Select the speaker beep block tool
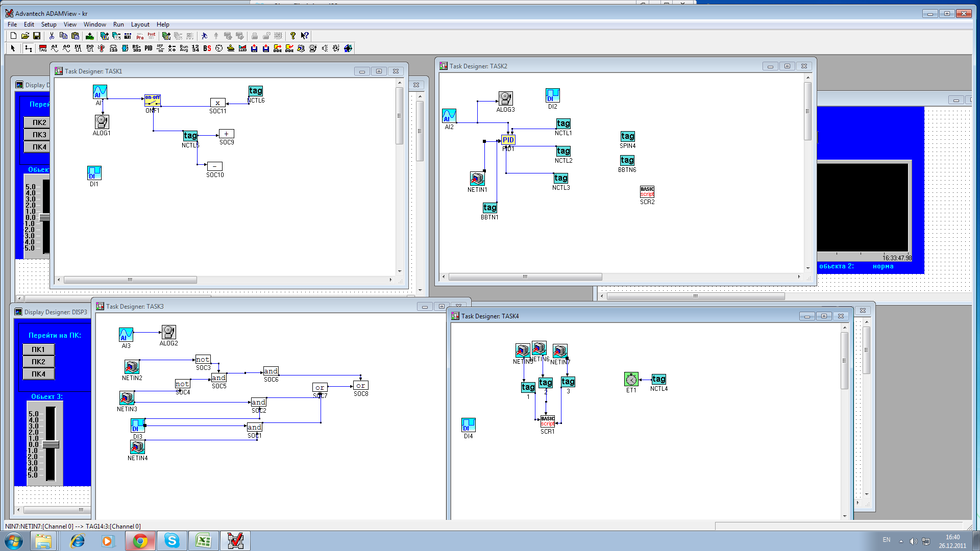Screen dimensions: 980x551 pos(325,48)
